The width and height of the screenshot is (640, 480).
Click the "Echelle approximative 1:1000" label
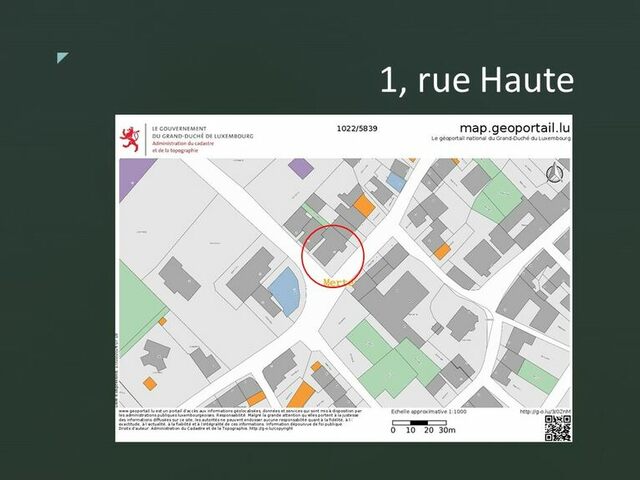[429, 411]
